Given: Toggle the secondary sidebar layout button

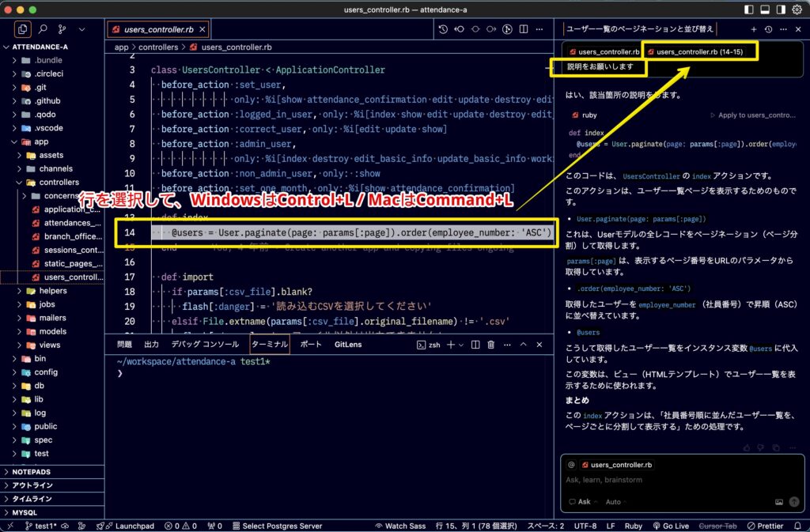Looking at the screenshot, I should [x=780, y=9].
